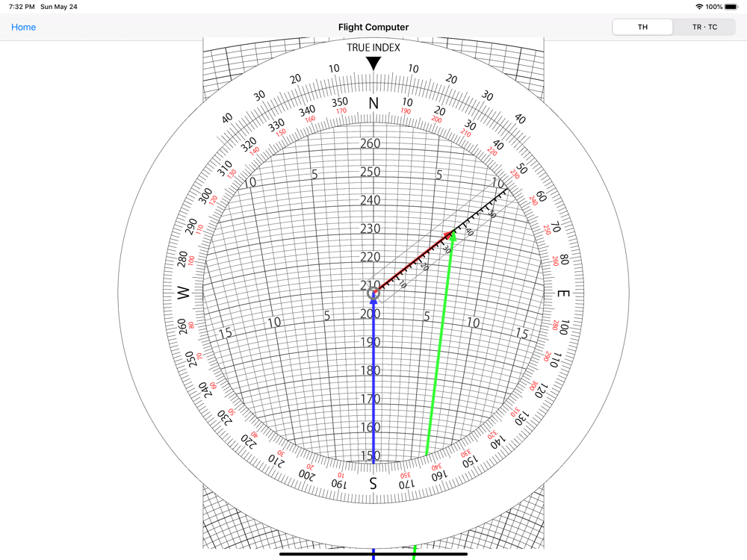
Task: Click the Wi-Fi status icon
Action: (x=699, y=7)
